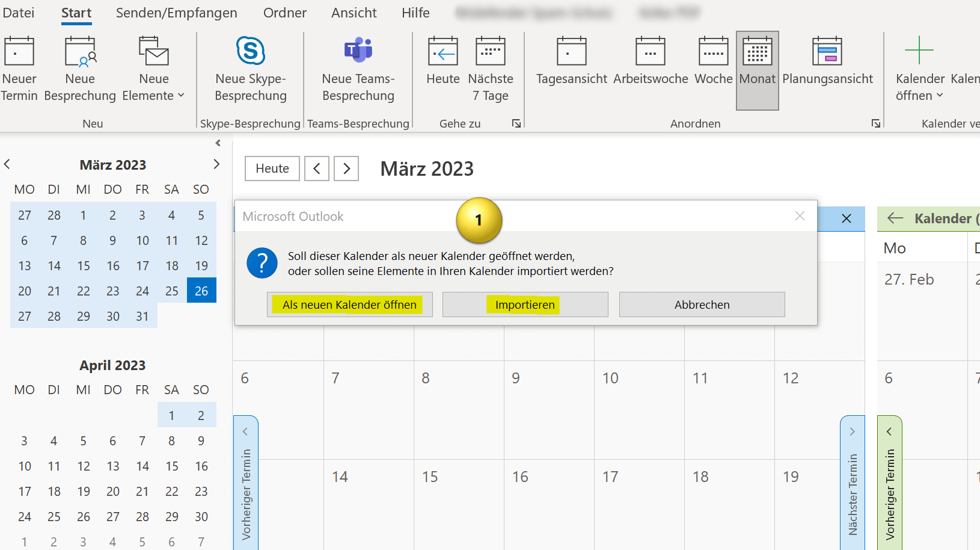Show Nächste 7 Tage view
This screenshot has height=550, width=980.
tap(491, 69)
